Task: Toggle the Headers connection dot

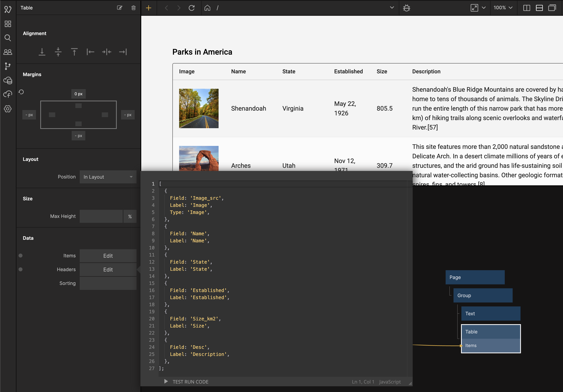Action: tap(21, 269)
